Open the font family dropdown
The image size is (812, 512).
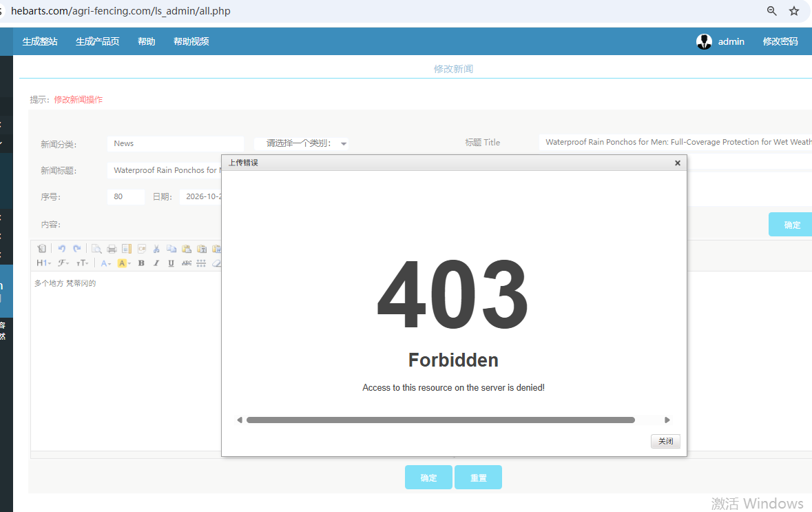(63, 263)
